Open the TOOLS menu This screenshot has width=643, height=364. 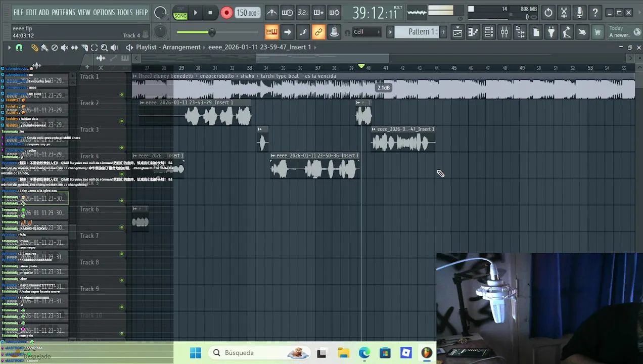point(125,13)
